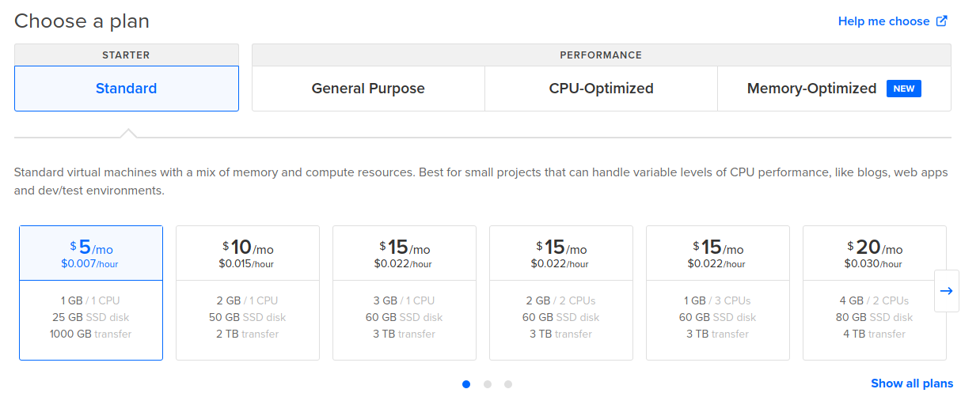Choose the $20/mo 4 GB plan
980x408 pixels.
(x=875, y=293)
